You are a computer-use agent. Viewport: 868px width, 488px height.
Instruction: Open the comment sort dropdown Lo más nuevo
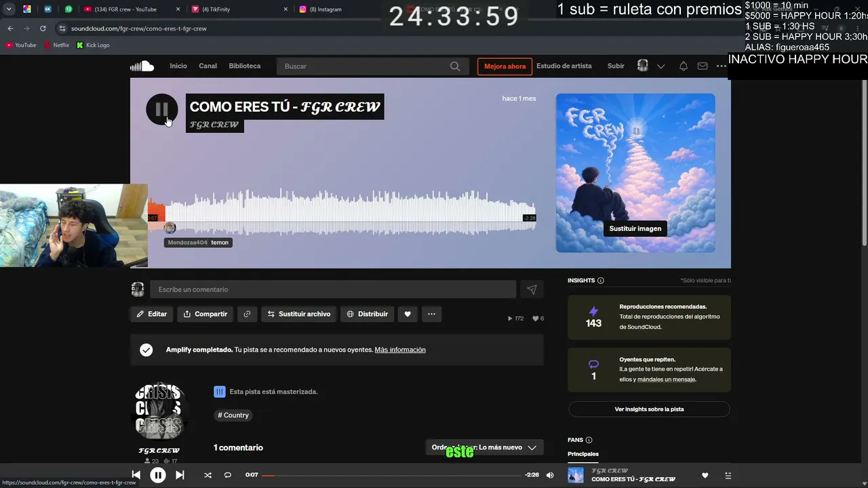pyautogui.click(x=484, y=447)
